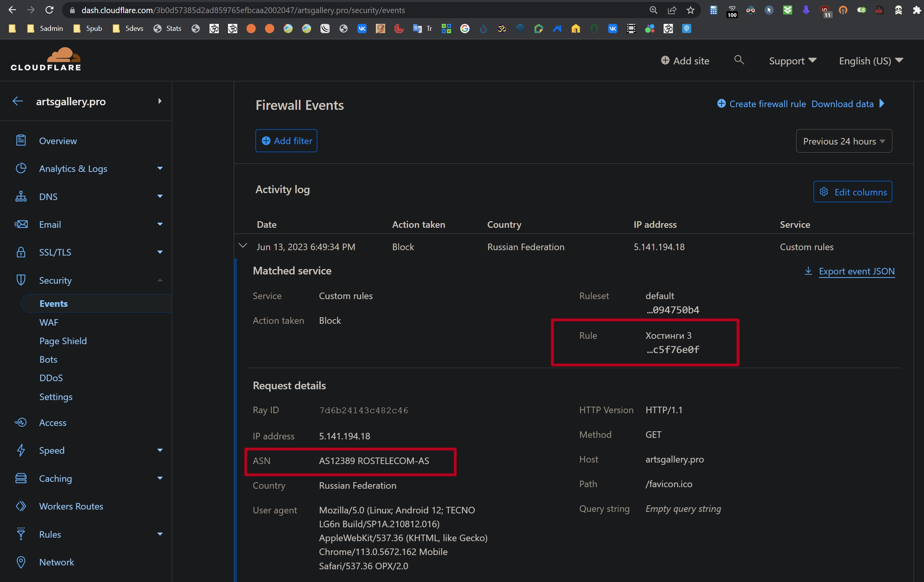Expand the Rules submenu arrow
The width and height of the screenshot is (924, 582).
point(160,534)
